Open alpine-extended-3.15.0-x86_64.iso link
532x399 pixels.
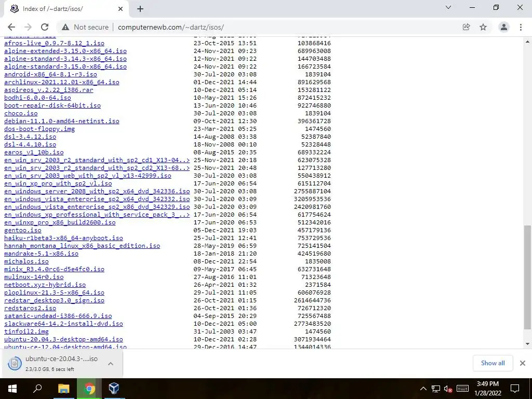point(65,51)
